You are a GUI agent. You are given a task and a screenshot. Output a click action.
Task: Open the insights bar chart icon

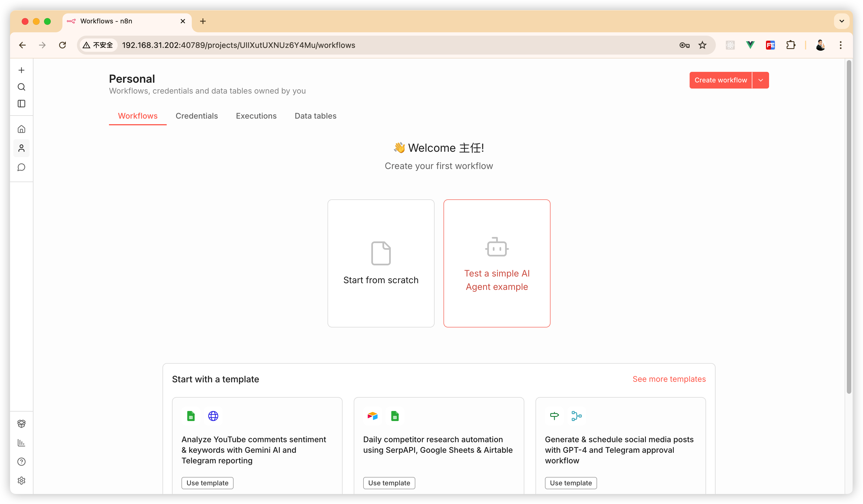(x=21, y=443)
